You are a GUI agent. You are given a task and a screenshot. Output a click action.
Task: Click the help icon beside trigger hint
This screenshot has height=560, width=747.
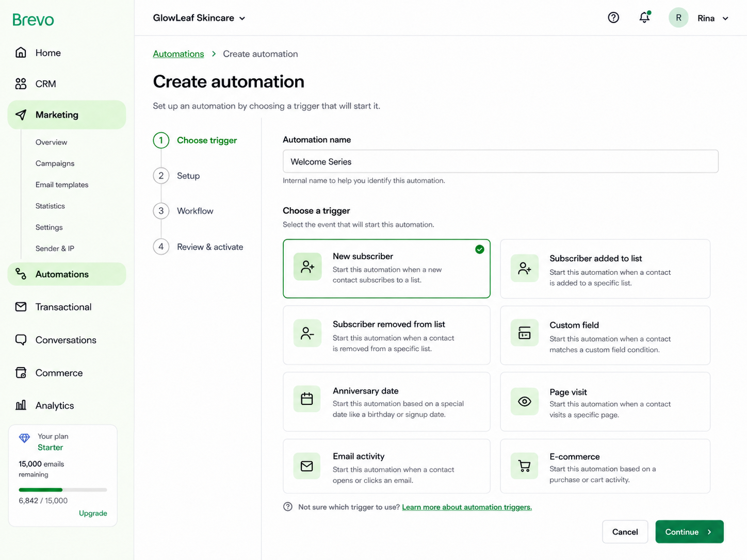pyautogui.click(x=288, y=507)
